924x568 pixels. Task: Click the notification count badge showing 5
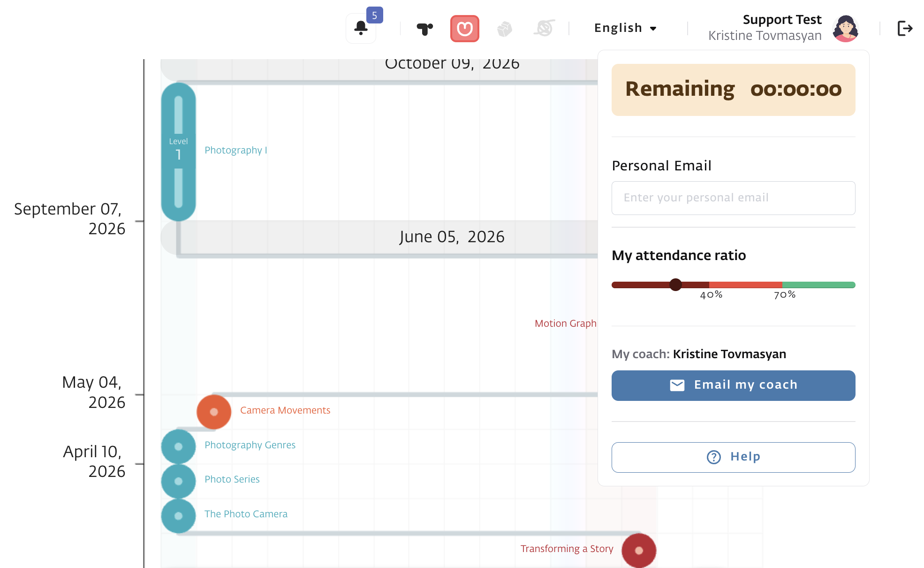374,15
